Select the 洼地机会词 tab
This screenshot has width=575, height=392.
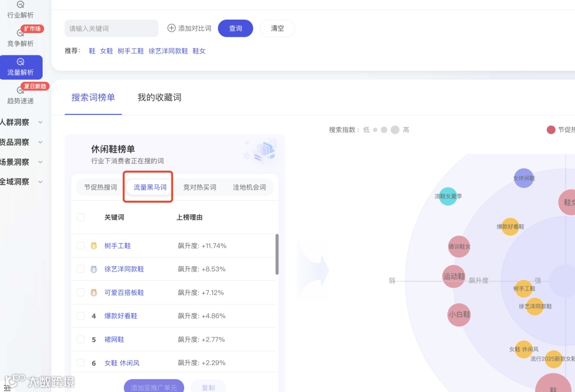coord(249,187)
